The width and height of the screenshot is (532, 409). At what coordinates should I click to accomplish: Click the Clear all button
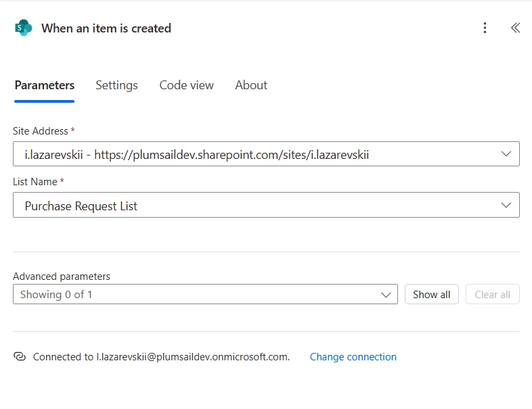(x=492, y=295)
